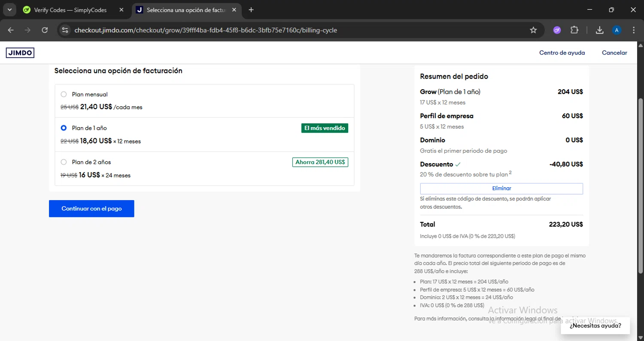The width and height of the screenshot is (644, 341).
Task: Click the Gratis el primer periodo de pago text
Action: (464, 151)
